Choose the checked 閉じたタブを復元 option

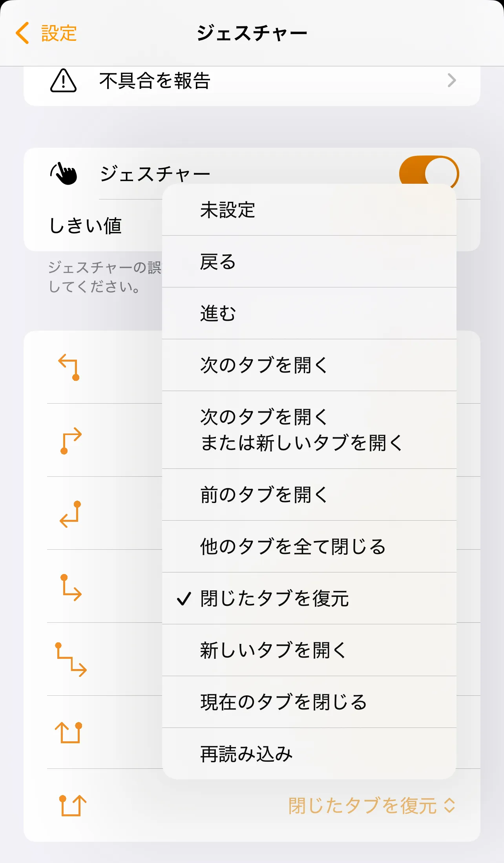tap(274, 598)
